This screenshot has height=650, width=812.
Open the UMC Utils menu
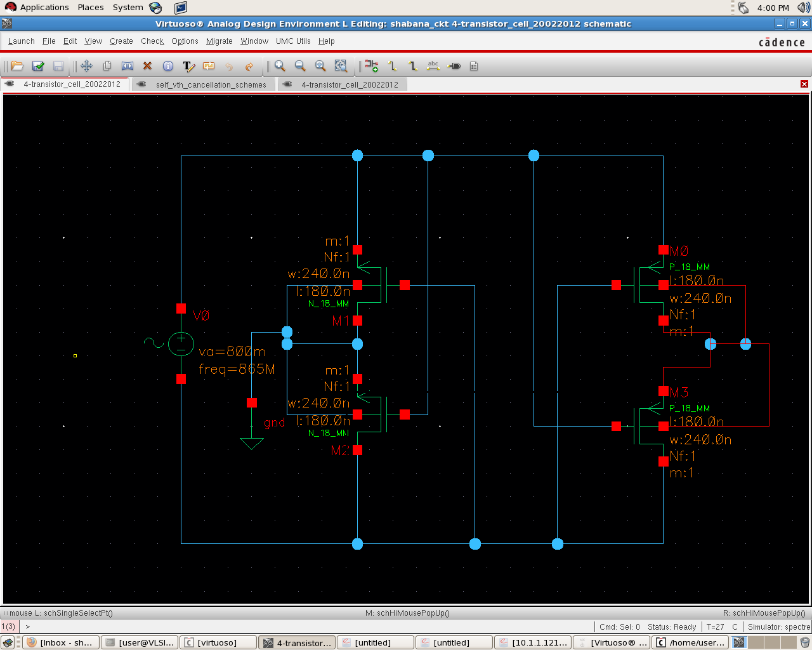292,41
